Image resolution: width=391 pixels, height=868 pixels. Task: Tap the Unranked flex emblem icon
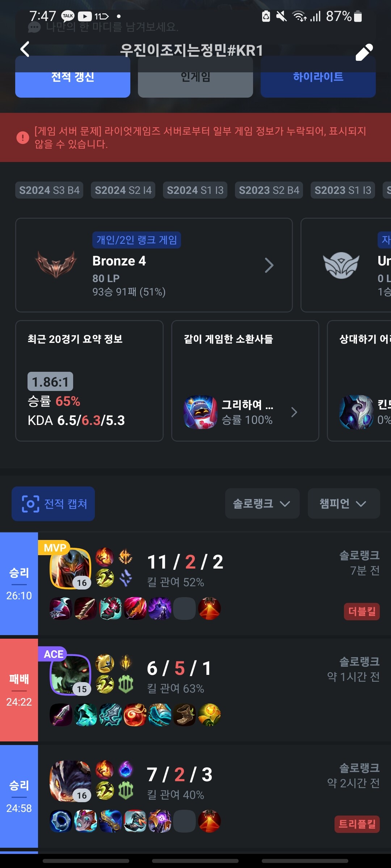click(x=341, y=265)
